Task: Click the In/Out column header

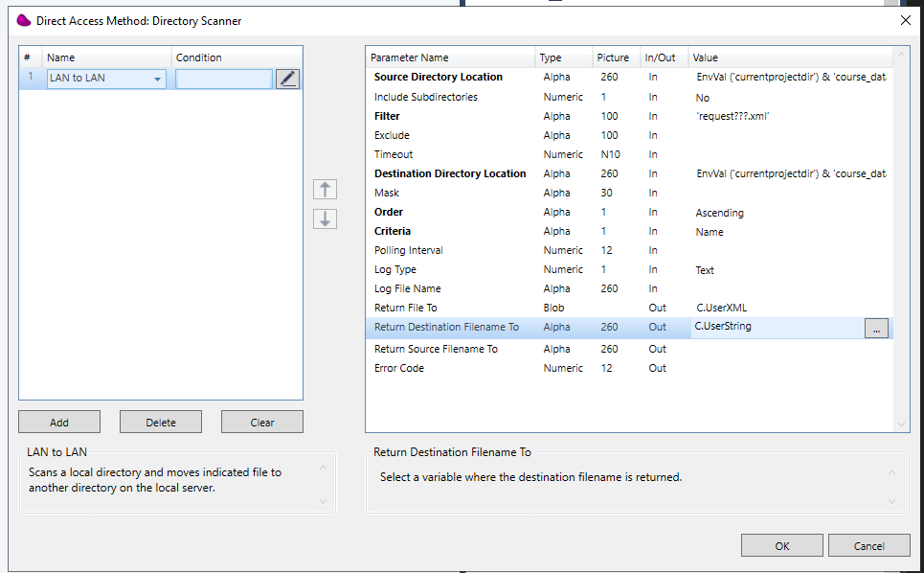Action: (x=665, y=57)
